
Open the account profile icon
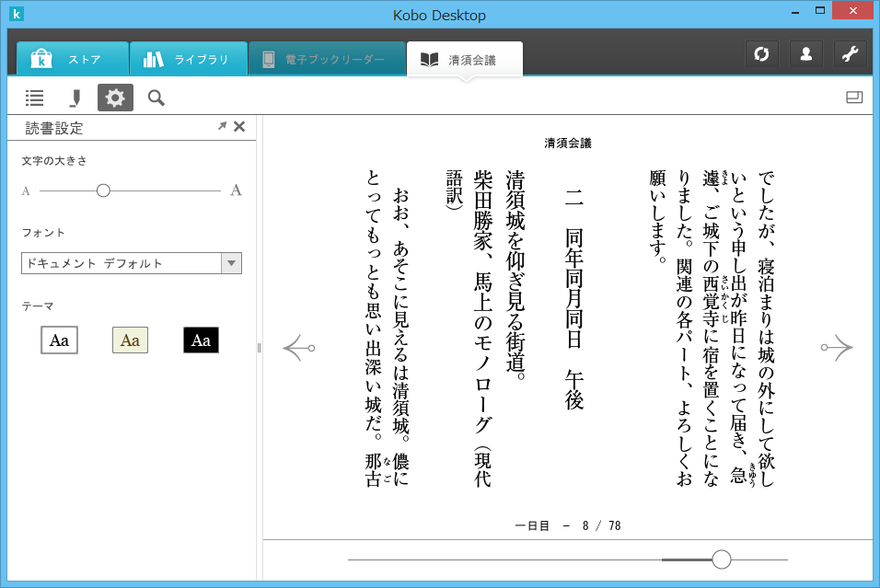(805, 53)
